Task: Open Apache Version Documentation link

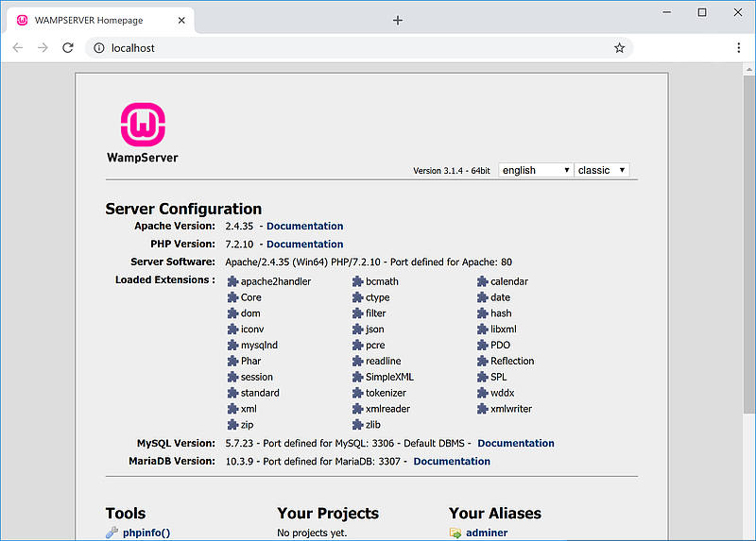Action: click(x=304, y=226)
